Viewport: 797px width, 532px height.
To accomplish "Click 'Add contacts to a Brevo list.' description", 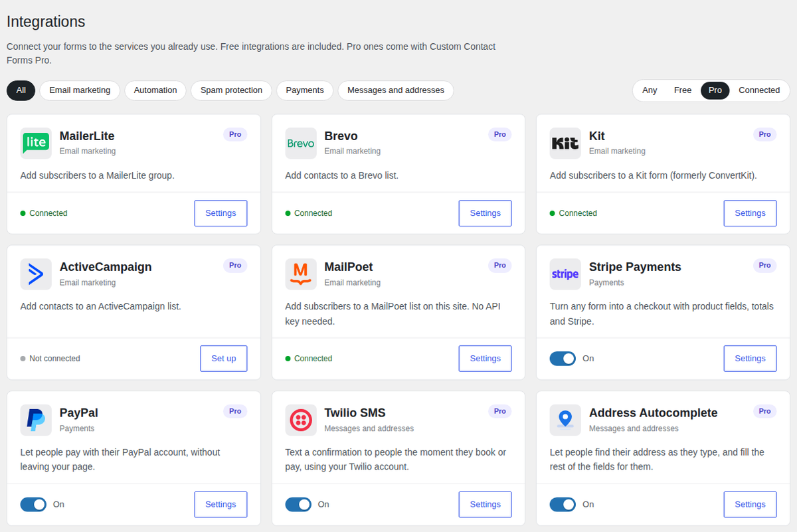I will 342,176.
